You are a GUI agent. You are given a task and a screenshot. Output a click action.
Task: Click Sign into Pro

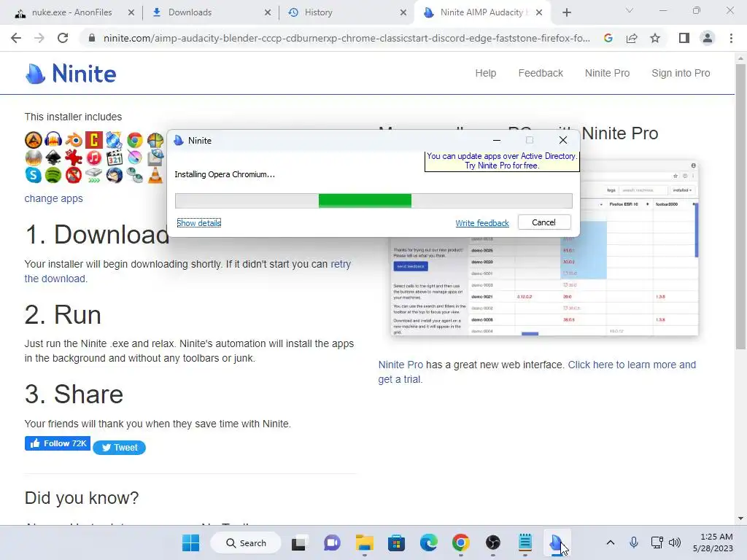tap(681, 74)
